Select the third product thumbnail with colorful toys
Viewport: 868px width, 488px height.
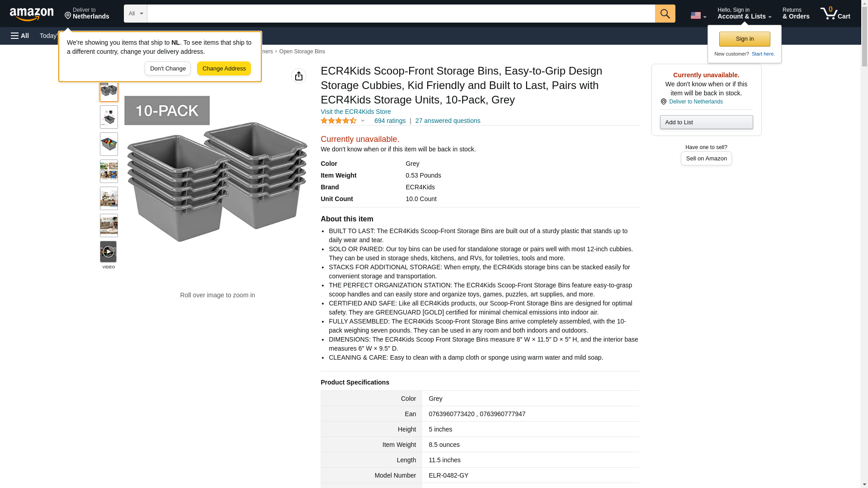(108, 144)
